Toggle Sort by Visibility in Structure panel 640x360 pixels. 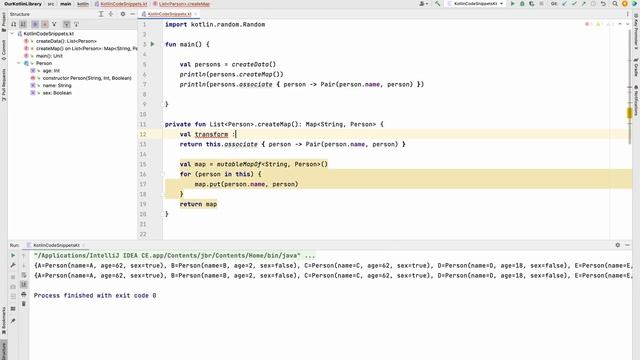coord(13,24)
